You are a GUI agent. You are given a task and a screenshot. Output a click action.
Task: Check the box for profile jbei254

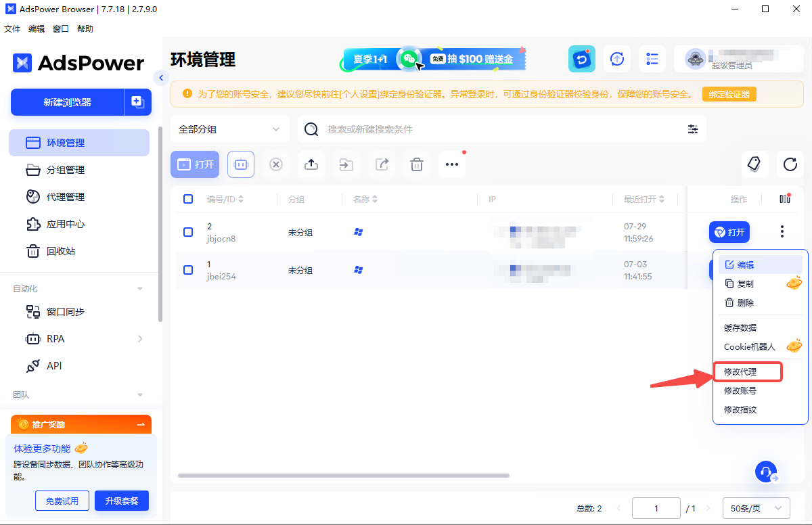click(189, 270)
